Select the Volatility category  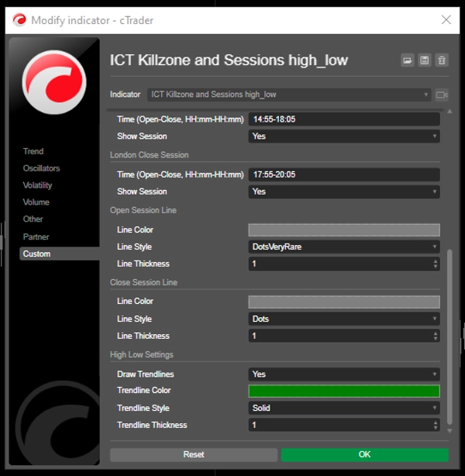tap(38, 185)
